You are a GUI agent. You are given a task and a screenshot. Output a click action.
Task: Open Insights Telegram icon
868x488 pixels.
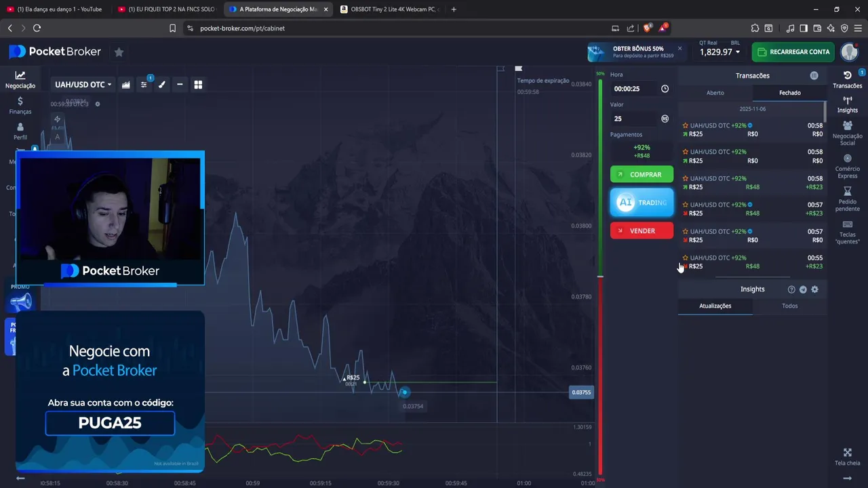tap(803, 289)
